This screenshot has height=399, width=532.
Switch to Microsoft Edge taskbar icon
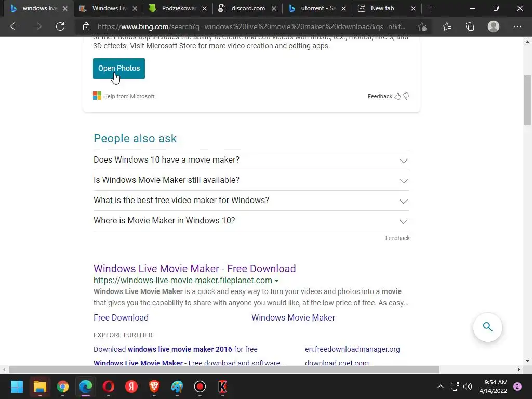point(86,387)
